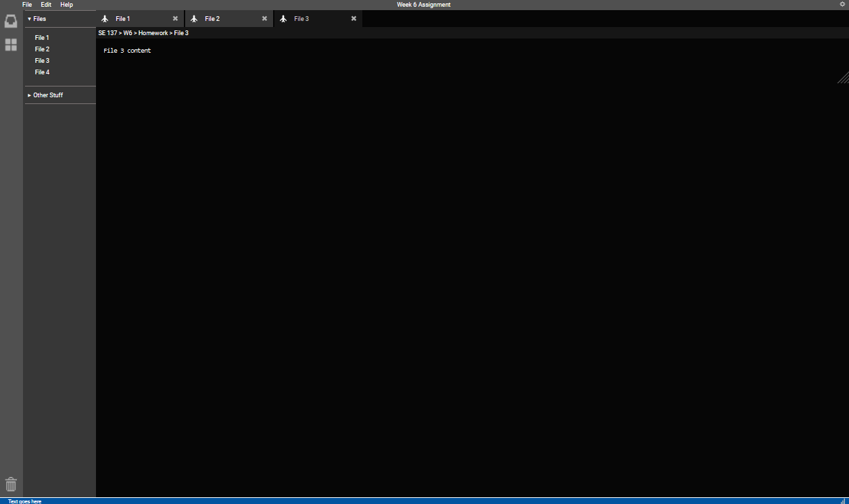Image resolution: width=849 pixels, height=504 pixels.
Task: Click the trash can icon
Action: point(11,484)
